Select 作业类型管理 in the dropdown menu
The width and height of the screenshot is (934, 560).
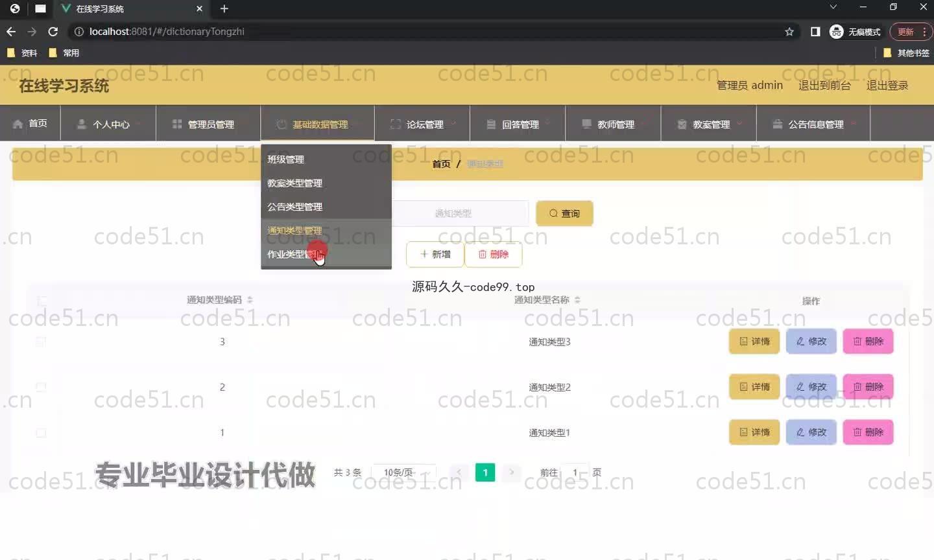coord(326,254)
